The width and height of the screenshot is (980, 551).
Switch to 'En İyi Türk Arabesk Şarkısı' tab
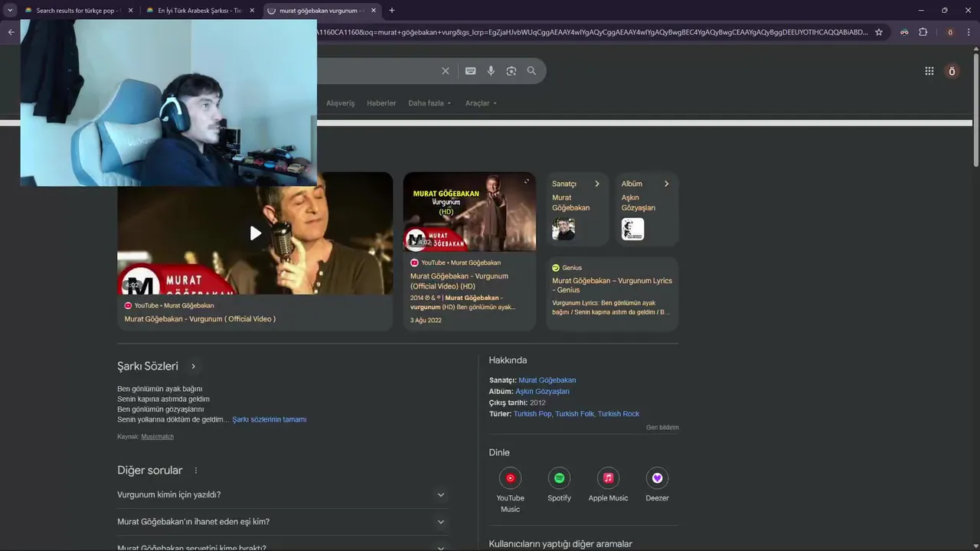point(201,11)
